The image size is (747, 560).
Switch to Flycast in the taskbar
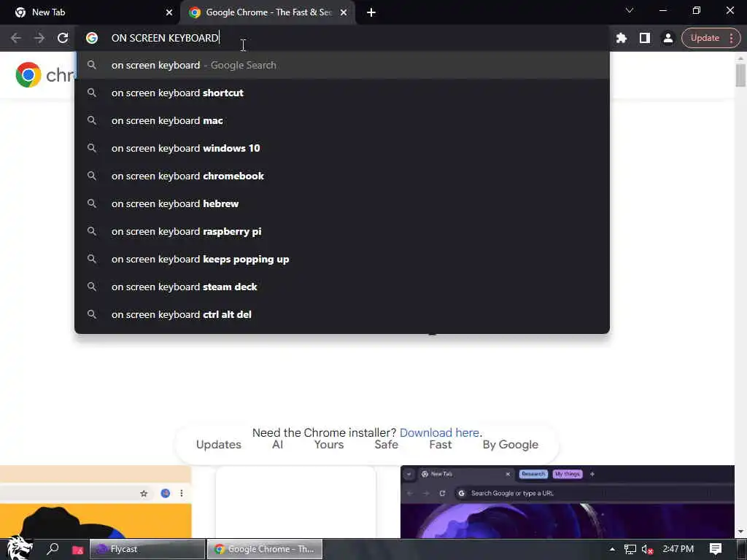point(147,549)
